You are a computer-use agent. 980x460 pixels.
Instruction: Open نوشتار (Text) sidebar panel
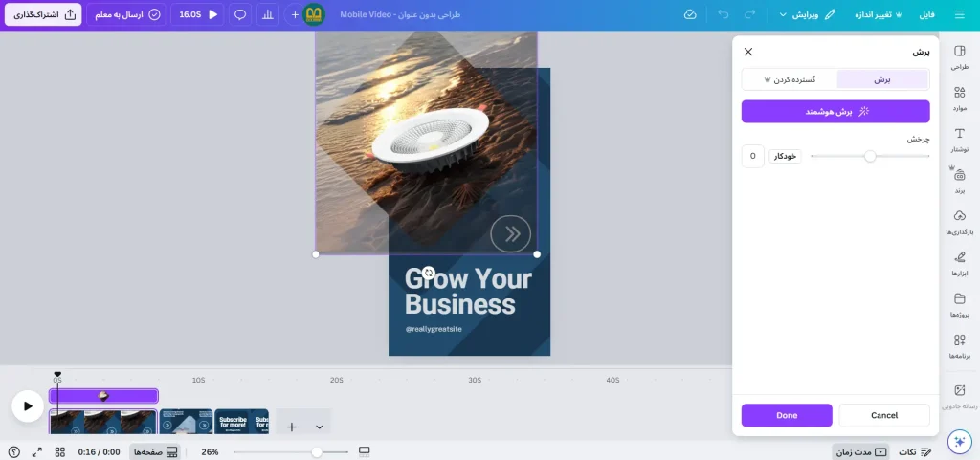pyautogui.click(x=959, y=140)
